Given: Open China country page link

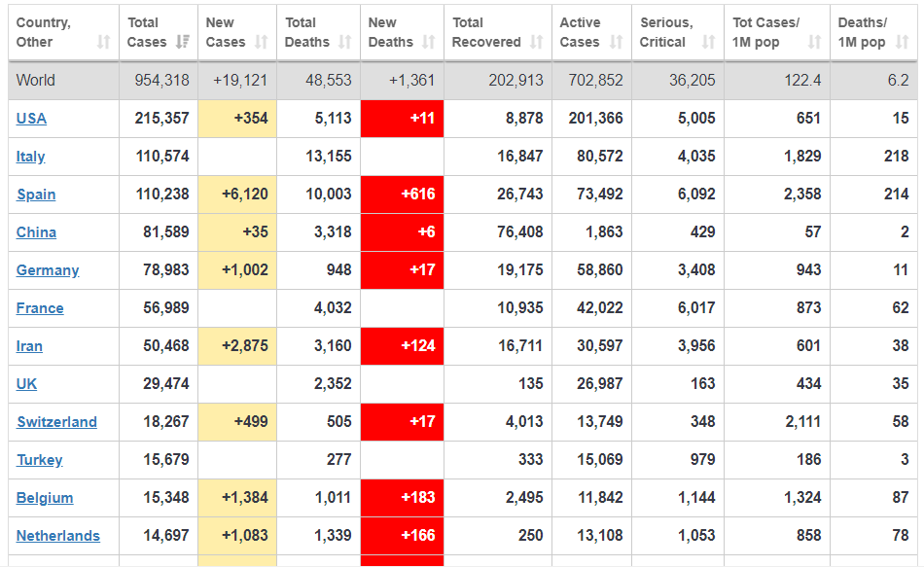Looking at the screenshot, I should point(36,232).
